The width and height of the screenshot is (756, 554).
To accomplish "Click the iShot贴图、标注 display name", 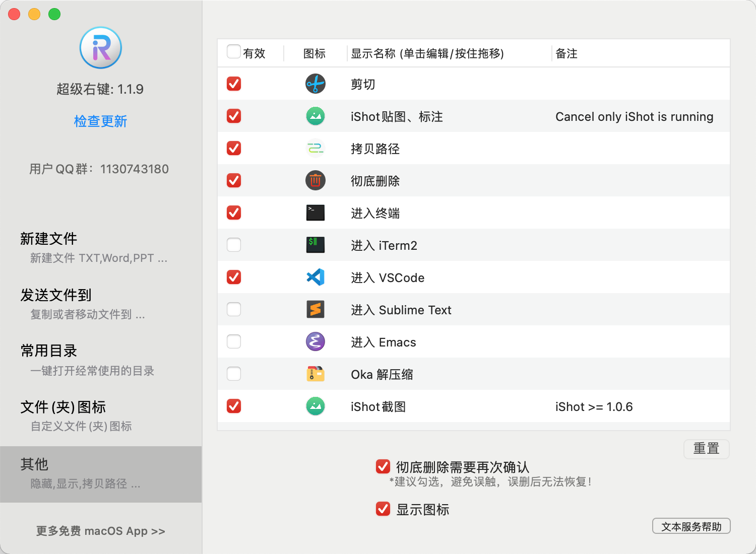I will coord(397,116).
